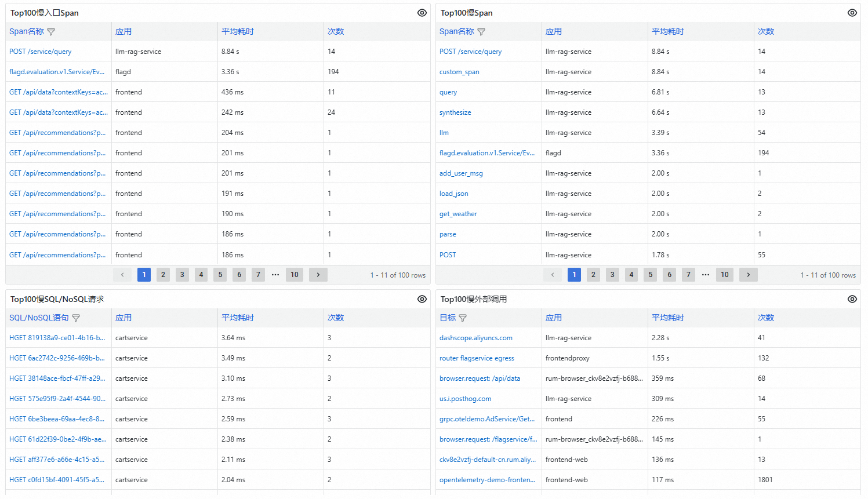Image resolution: width=868 pixels, height=499 pixels.
Task: Open GET /api/recommendations span with 204 ms
Action: [x=57, y=133]
